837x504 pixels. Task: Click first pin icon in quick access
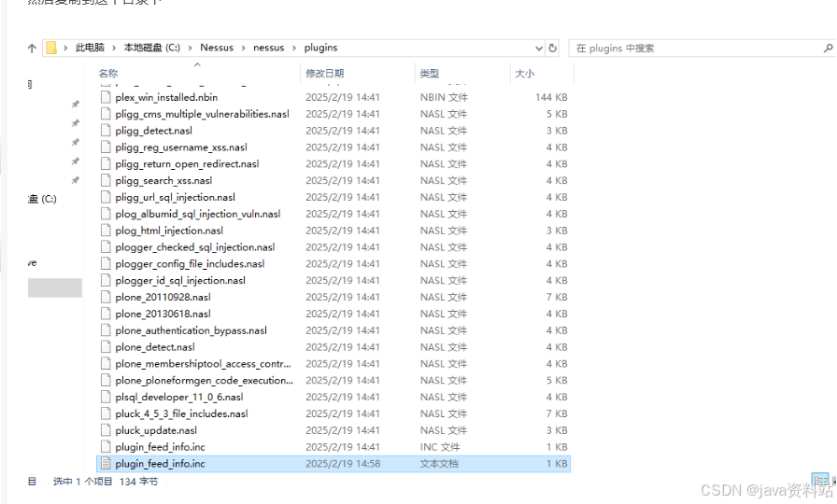pos(76,104)
